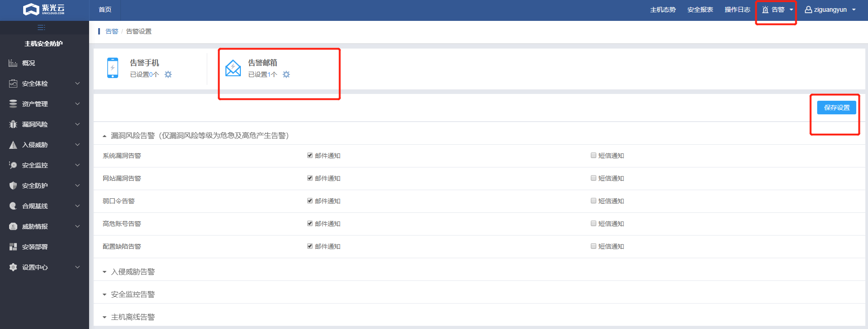The width and height of the screenshot is (868, 329).
Task: Click the 威胁情报 sidebar icon
Action: point(13,226)
